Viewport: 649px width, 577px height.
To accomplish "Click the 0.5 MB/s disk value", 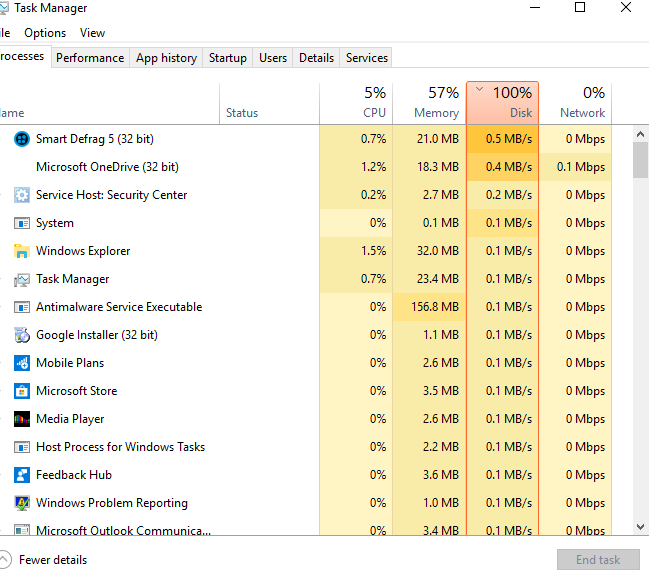I will pos(509,139).
